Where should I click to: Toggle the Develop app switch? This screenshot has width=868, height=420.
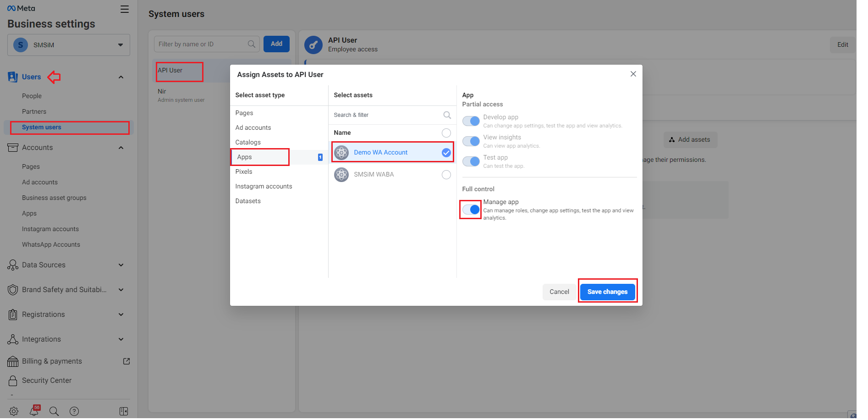pyautogui.click(x=471, y=121)
